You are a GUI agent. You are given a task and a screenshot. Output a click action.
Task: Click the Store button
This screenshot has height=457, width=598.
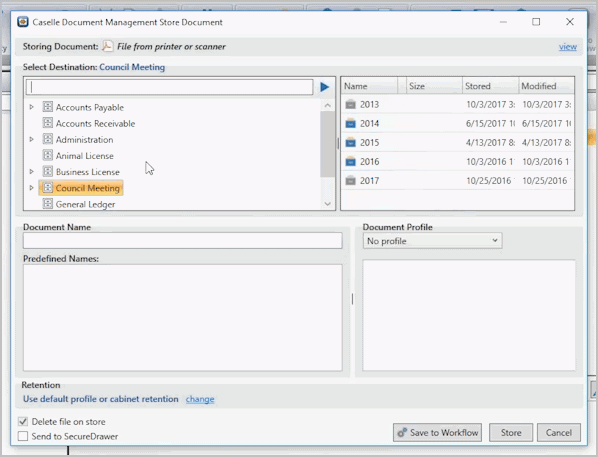[x=511, y=432]
